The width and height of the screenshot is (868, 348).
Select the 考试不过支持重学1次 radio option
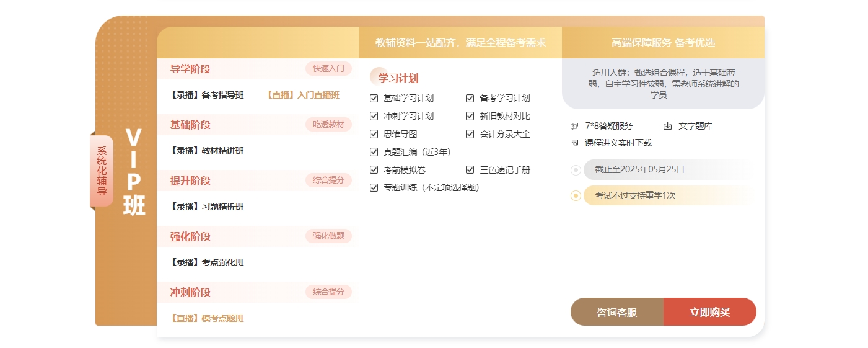576,195
